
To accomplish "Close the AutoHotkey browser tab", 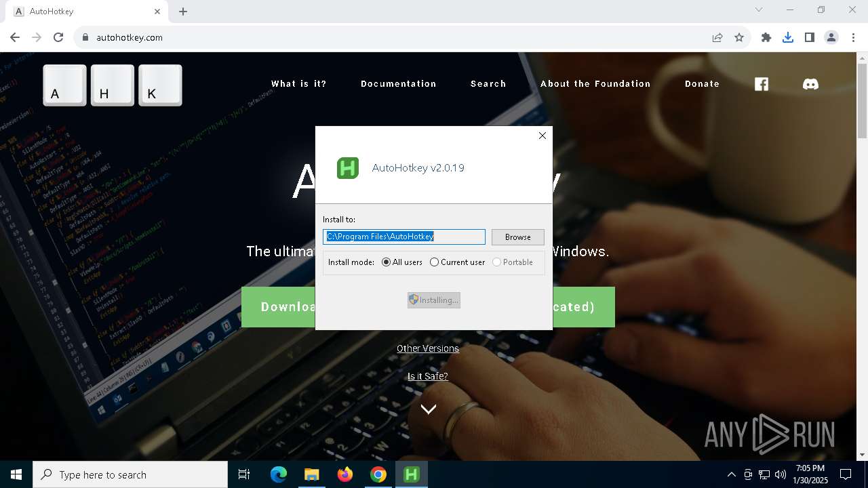I will coord(158,12).
